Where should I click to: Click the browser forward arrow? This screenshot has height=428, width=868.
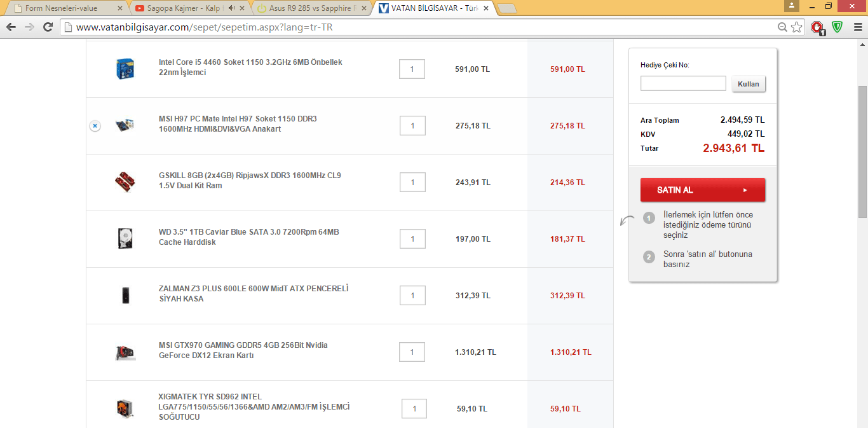[29, 27]
